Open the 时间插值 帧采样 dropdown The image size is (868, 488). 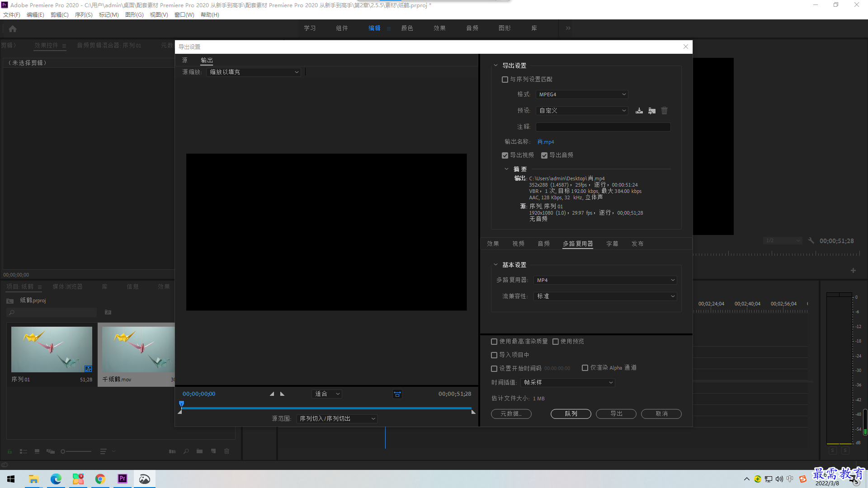(567, 383)
